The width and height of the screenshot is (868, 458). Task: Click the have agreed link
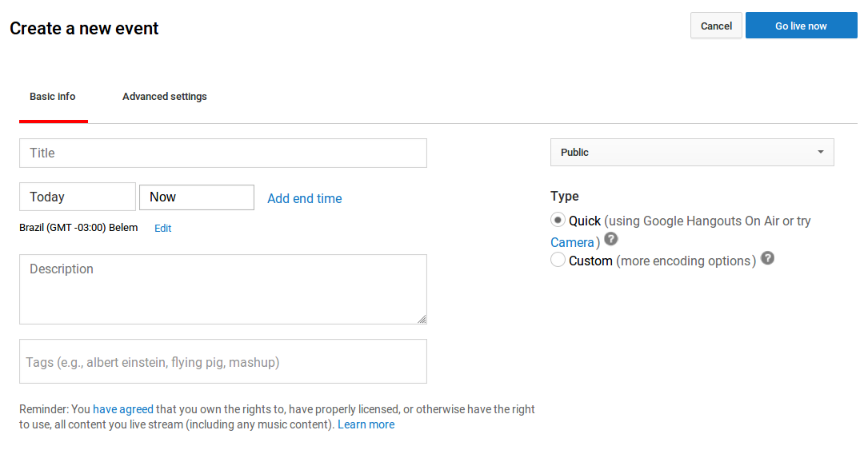(123, 409)
